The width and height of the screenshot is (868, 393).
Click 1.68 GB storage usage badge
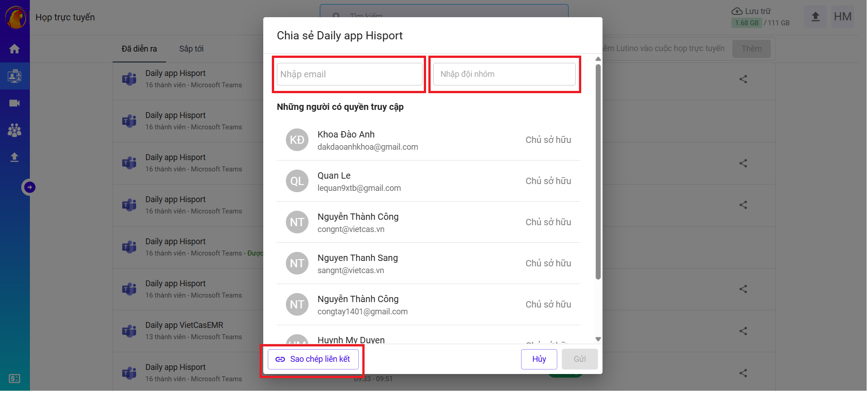click(x=747, y=23)
